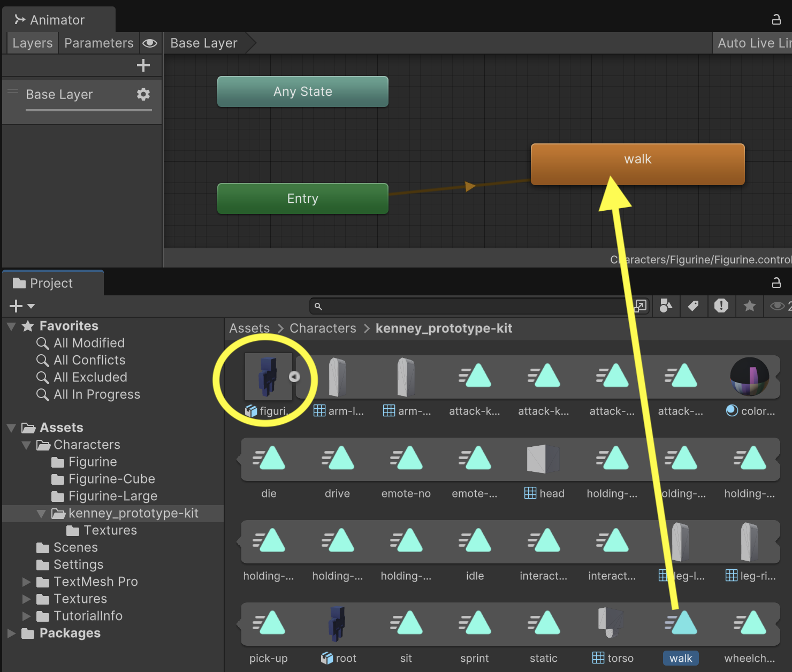The width and height of the screenshot is (792, 672).
Task: Toggle the Animator window lock
Action: click(x=776, y=20)
